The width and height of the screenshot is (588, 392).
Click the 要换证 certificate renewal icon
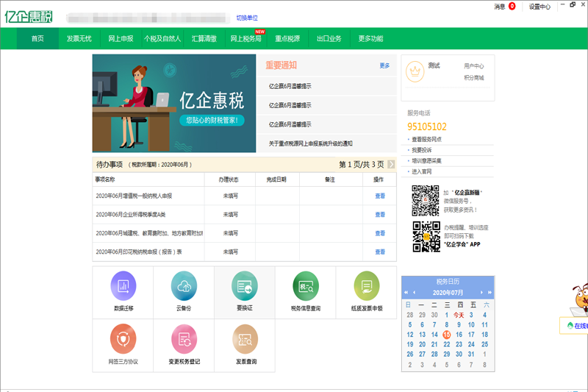point(245,286)
